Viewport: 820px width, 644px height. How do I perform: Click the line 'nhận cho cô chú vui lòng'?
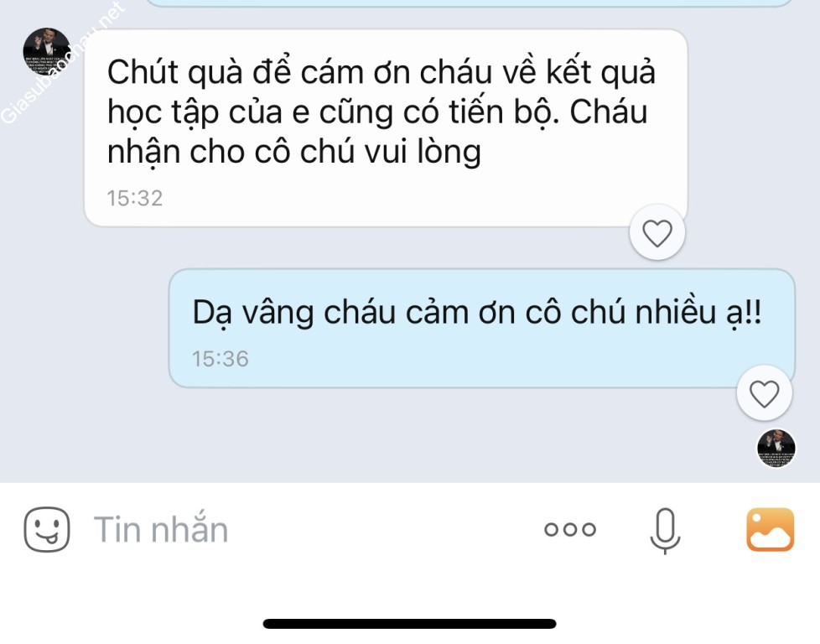pyautogui.click(x=294, y=153)
